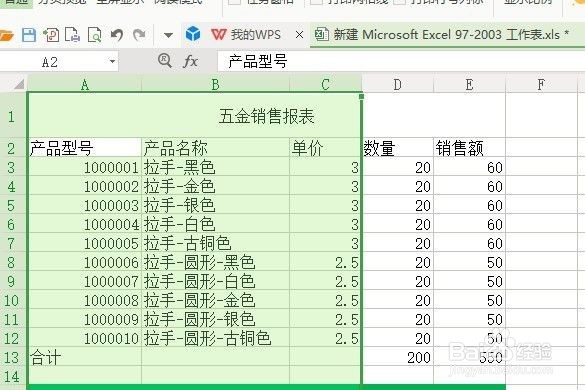Click cell 拉手-金色
Viewport: 585px width, 390px height.
[x=215, y=186]
